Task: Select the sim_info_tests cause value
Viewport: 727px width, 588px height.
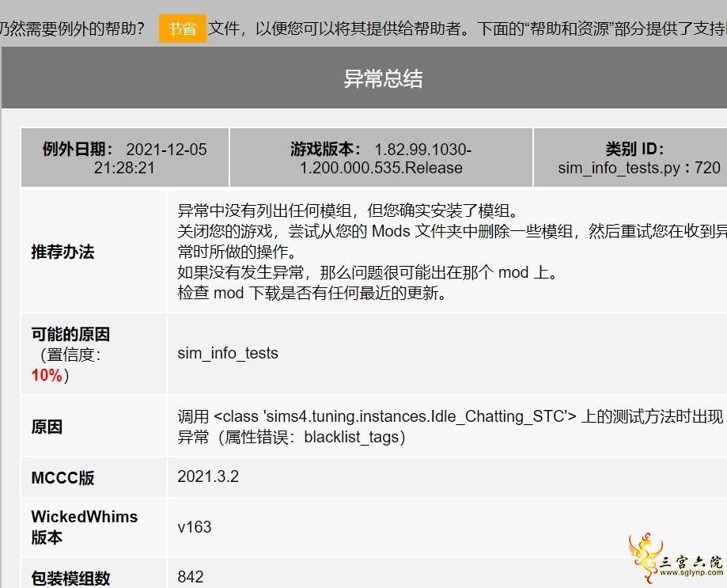Action: tap(228, 354)
